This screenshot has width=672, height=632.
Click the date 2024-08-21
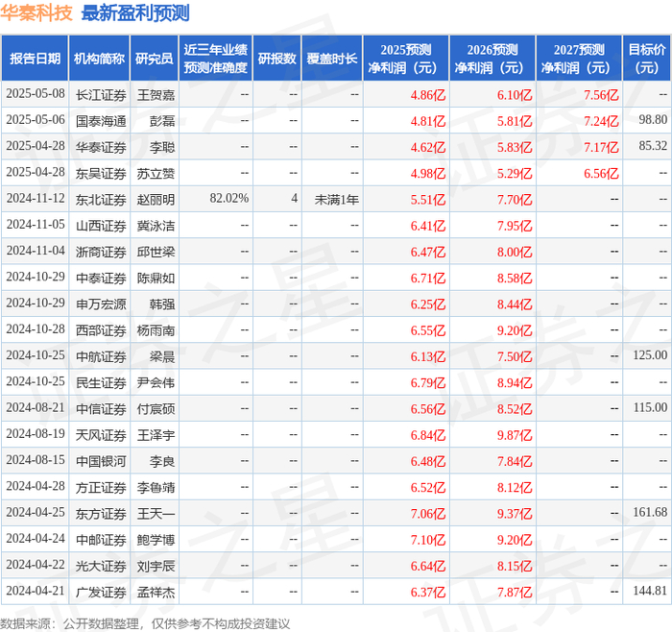36,407
